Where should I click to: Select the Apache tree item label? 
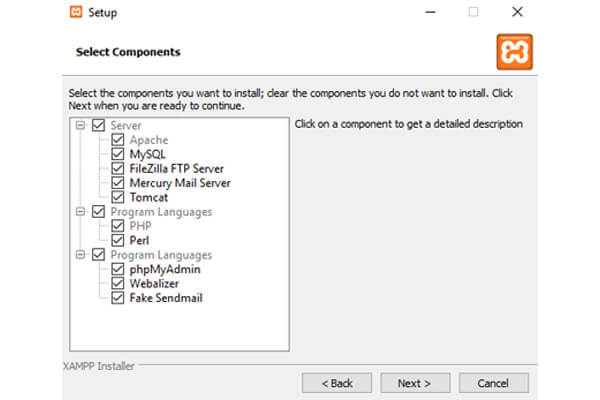pyautogui.click(x=148, y=140)
